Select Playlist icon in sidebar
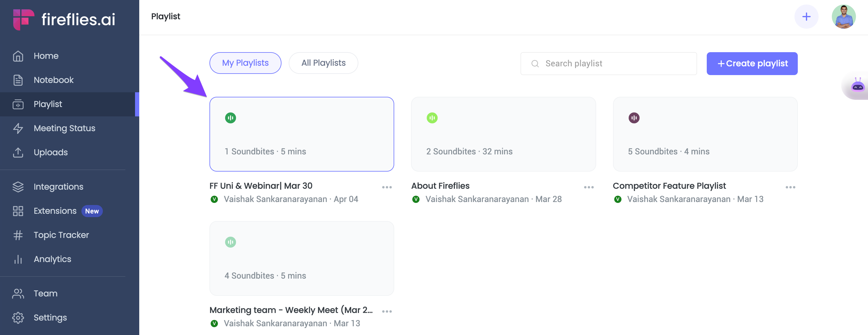Image resolution: width=868 pixels, height=335 pixels. point(18,104)
